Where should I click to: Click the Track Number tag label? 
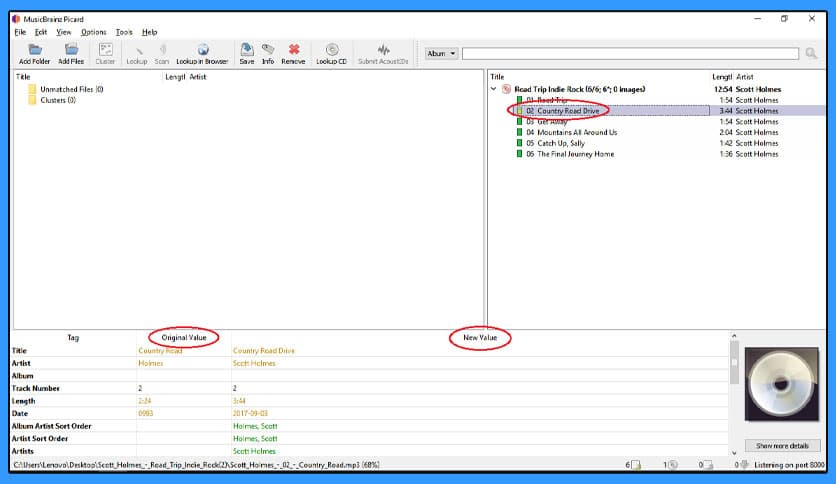(x=36, y=388)
